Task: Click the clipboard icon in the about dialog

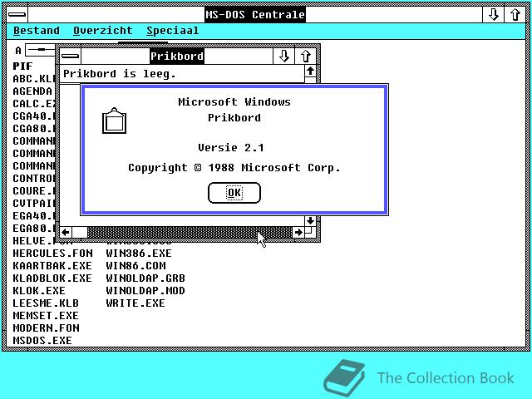Action: coord(115,121)
